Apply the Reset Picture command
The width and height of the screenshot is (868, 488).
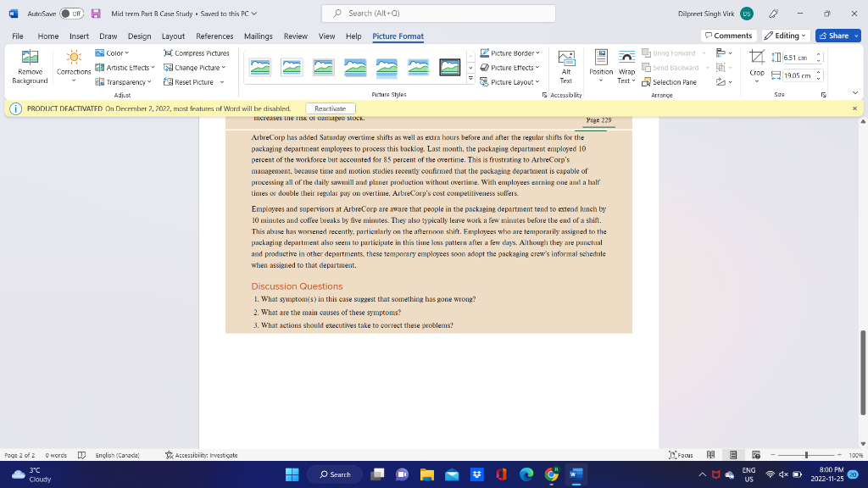coord(193,82)
